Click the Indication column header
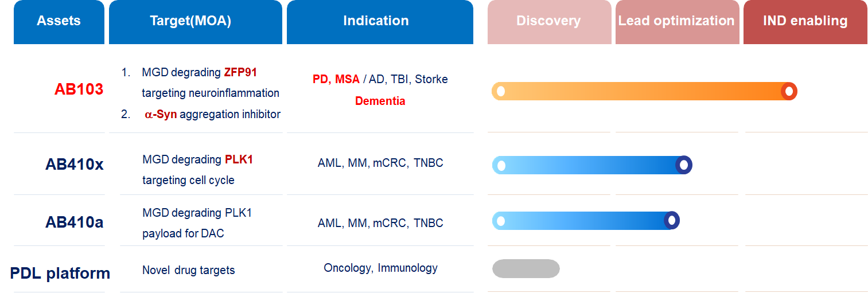 point(376,21)
